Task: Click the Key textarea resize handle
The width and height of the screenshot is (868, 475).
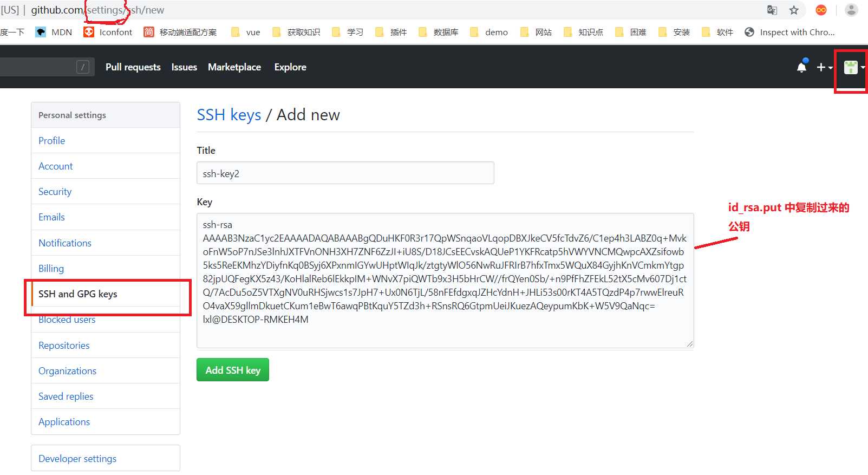Action: (689, 343)
